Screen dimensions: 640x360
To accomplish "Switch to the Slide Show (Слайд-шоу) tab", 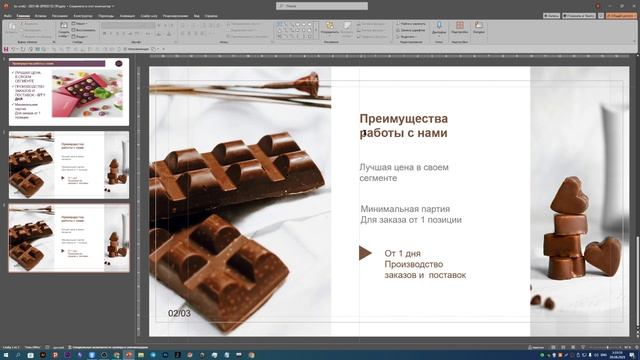I will coord(149,16).
